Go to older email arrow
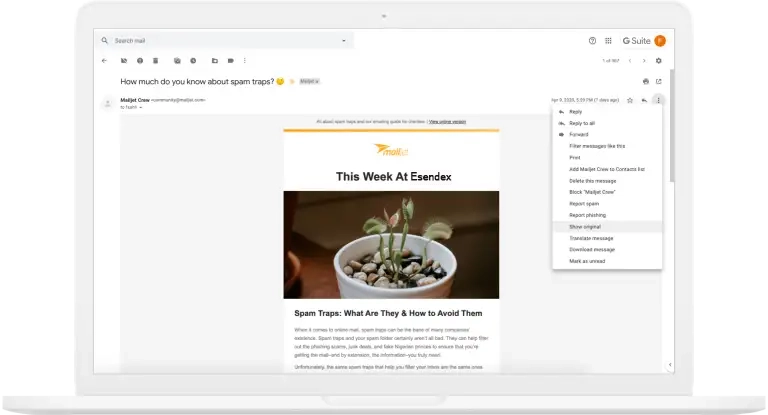 644,61
